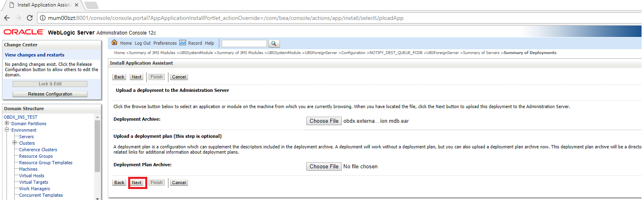
Task: Click the browser forward arrow
Action: point(18,18)
